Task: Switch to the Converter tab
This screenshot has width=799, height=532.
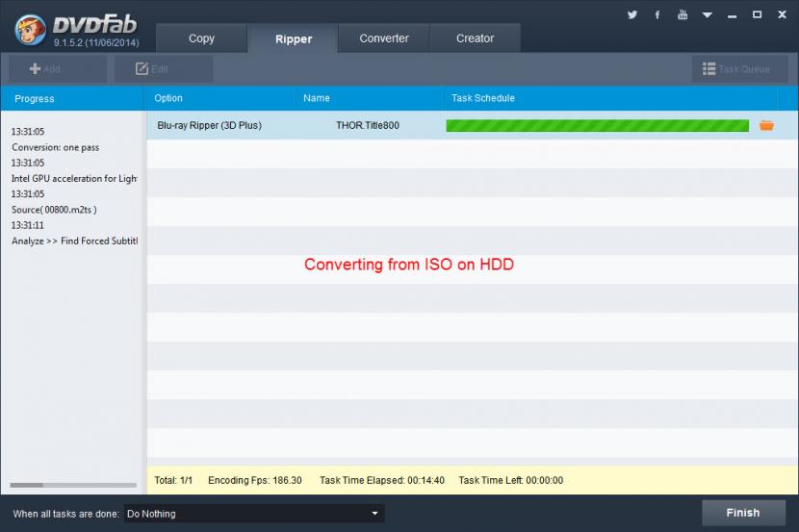Action: 384,38
